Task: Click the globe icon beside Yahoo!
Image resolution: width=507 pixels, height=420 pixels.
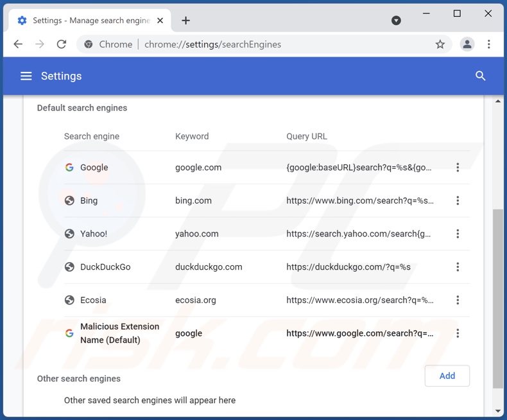Action: (x=69, y=234)
